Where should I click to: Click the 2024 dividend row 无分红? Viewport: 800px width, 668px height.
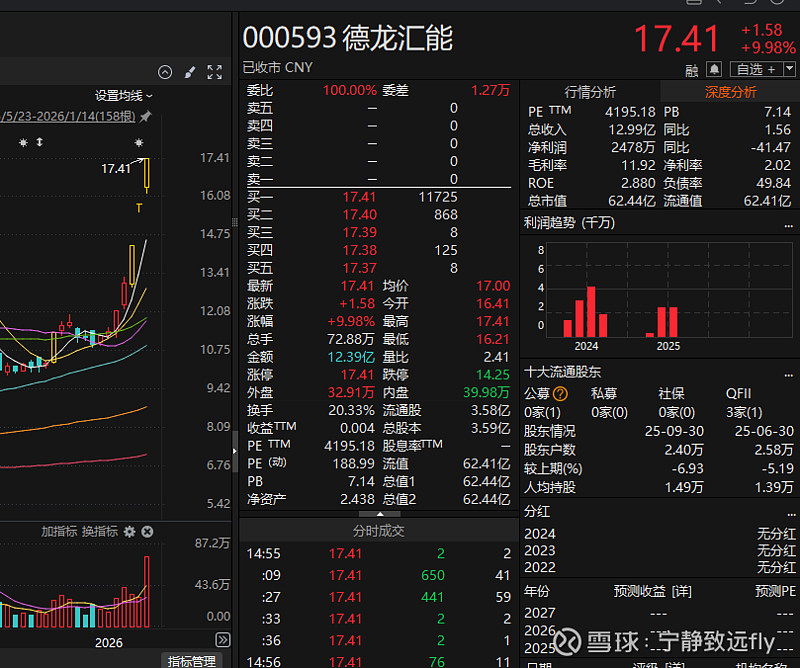660,534
